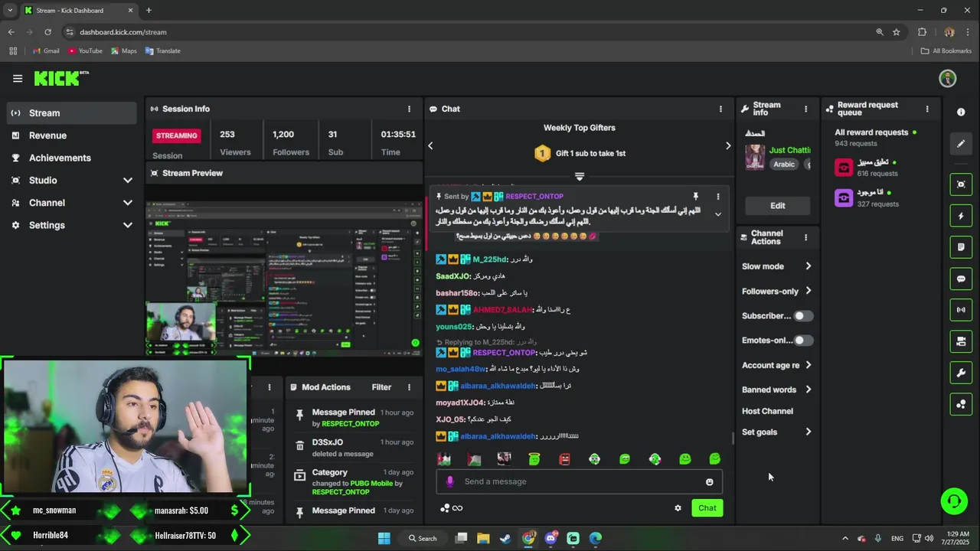The height and width of the screenshot is (551, 980).
Task: Insert the Palestine flag emote
Action: click(474, 459)
